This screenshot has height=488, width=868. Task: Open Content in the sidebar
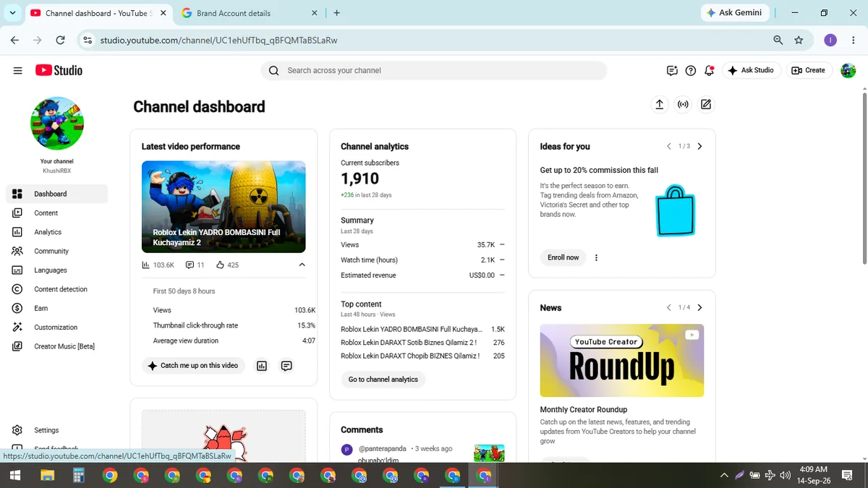[x=57, y=213]
